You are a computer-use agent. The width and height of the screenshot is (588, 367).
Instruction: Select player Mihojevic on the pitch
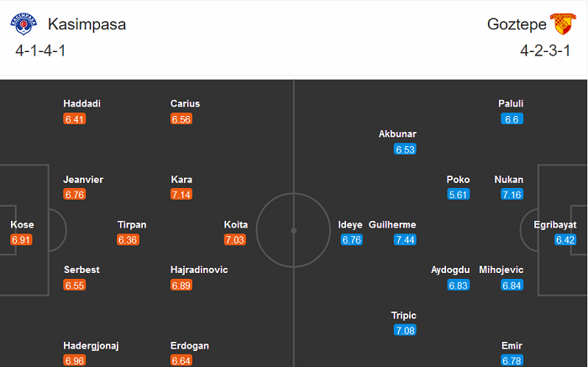pos(501,270)
